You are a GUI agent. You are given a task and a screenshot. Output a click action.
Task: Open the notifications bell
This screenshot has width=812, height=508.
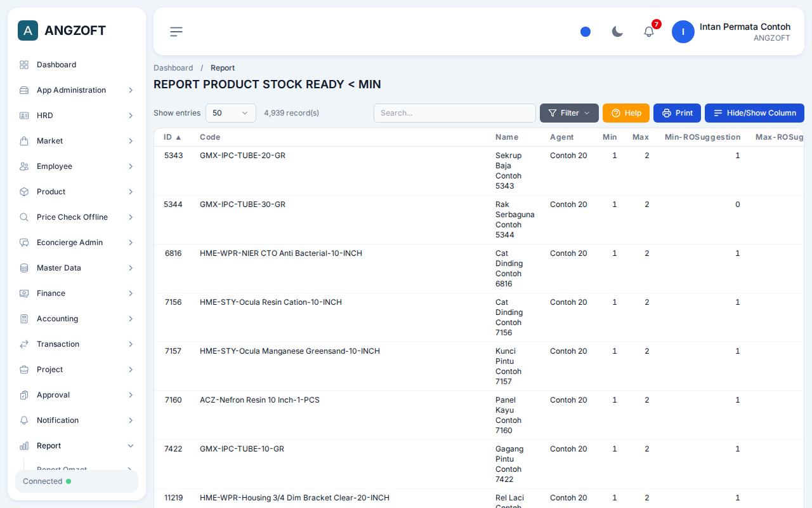649,32
